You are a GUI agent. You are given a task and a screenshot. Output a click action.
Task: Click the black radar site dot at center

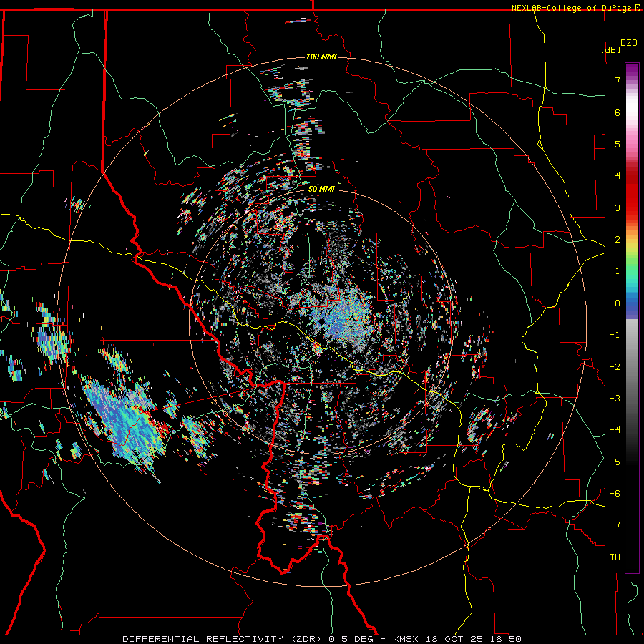(x=322, y=321)
